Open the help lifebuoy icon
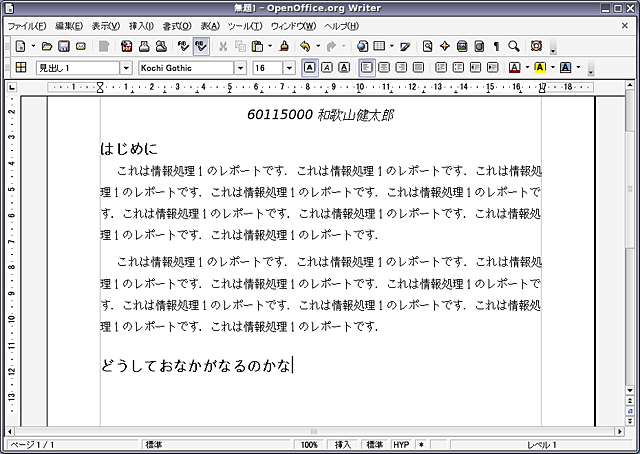Viewport: 640px width, 454px height. (x=536, y=46)
